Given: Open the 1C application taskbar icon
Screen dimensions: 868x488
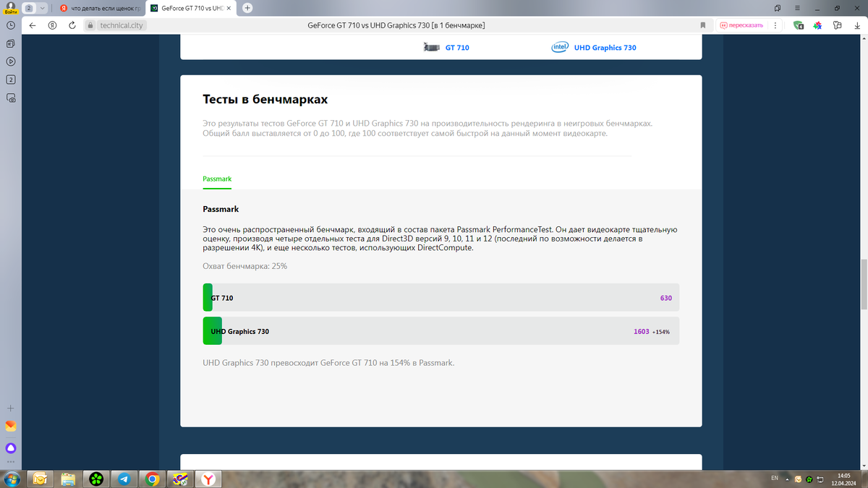Looking at the screenshot, I should coord(179,479).
